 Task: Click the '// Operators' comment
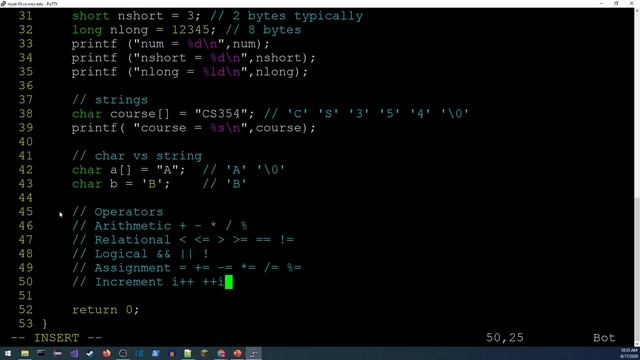pyautogui.click(x=118, y=212)
